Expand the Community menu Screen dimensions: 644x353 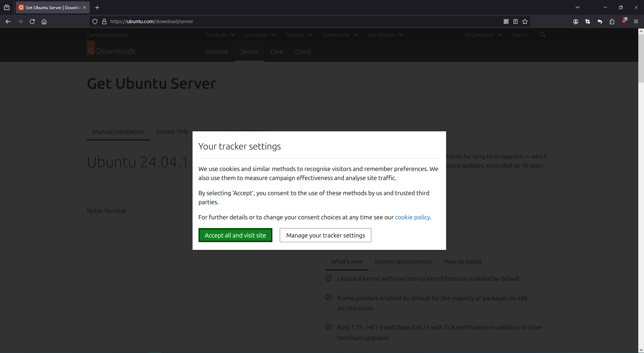pos(340,35)
